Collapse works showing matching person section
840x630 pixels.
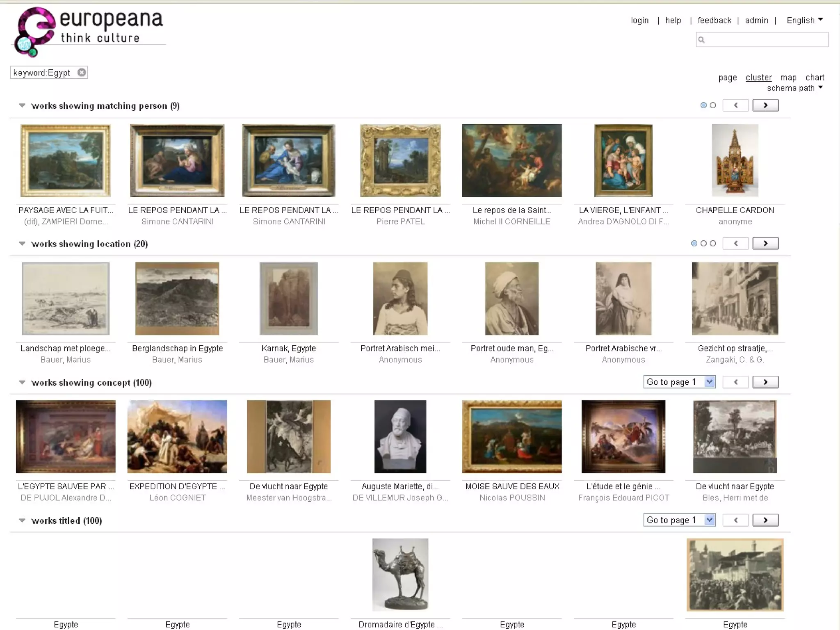(x=22, y=106)
